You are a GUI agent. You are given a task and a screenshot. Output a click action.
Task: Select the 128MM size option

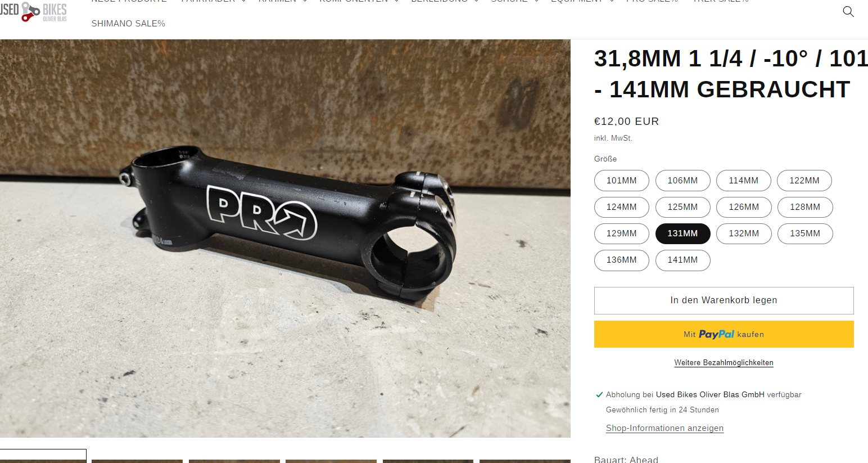tap(805, 207)
